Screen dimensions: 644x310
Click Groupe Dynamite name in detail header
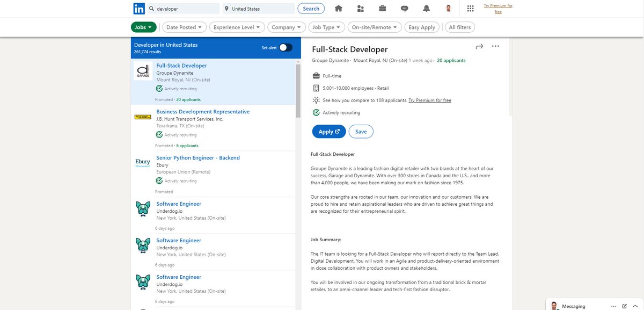tap(330, 61)
